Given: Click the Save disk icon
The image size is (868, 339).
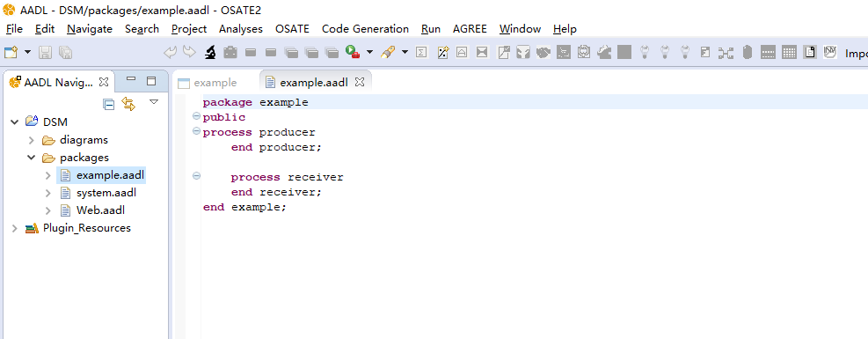Looking at the screenshot, I should [x=46, y=53].
